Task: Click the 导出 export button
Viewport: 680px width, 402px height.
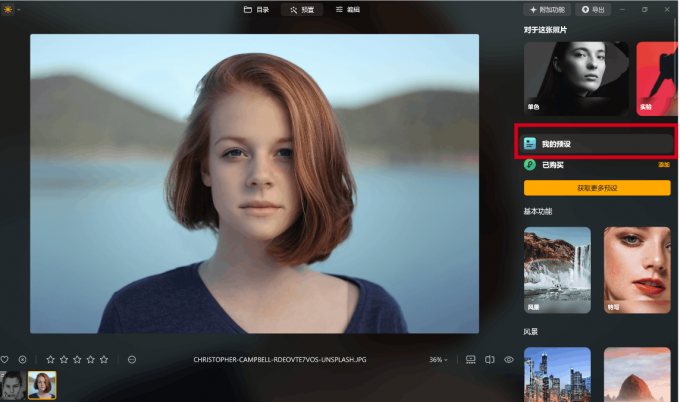Action: (x=593, y=9)
